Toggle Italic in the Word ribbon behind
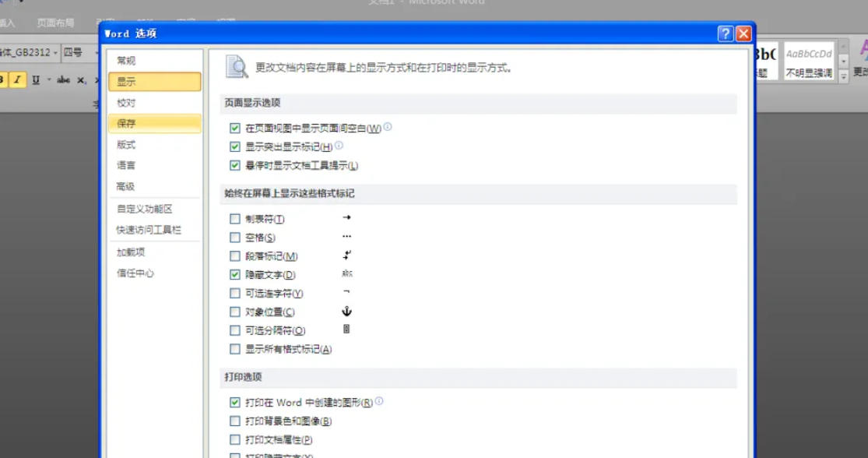The image size is (868, 458). click(x=18, y=80)
